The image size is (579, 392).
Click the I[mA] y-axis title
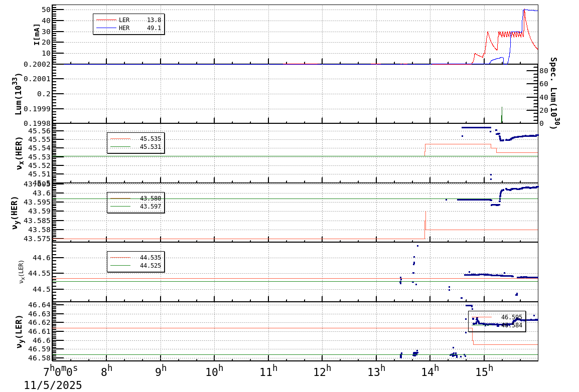(37, 34)
